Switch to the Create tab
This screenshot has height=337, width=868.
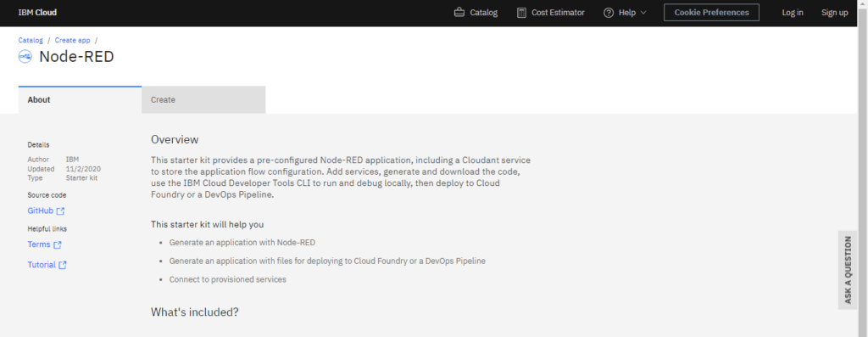203,100
